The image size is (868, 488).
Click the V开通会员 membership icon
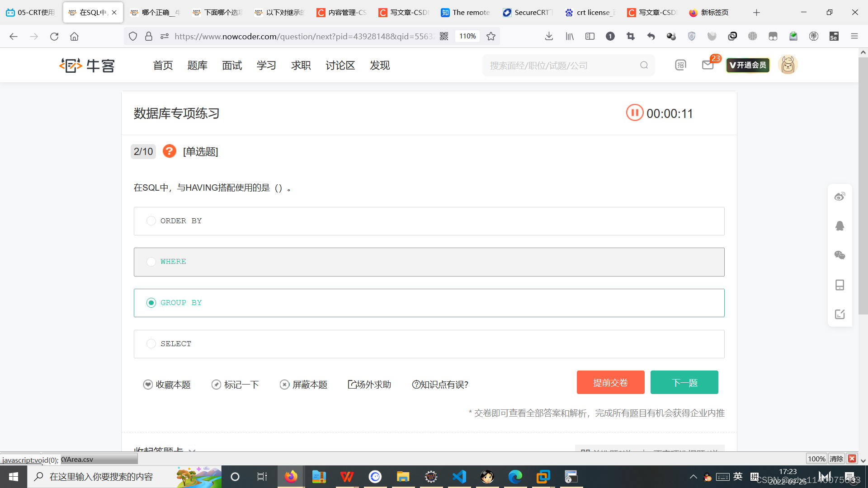point(749,65)
